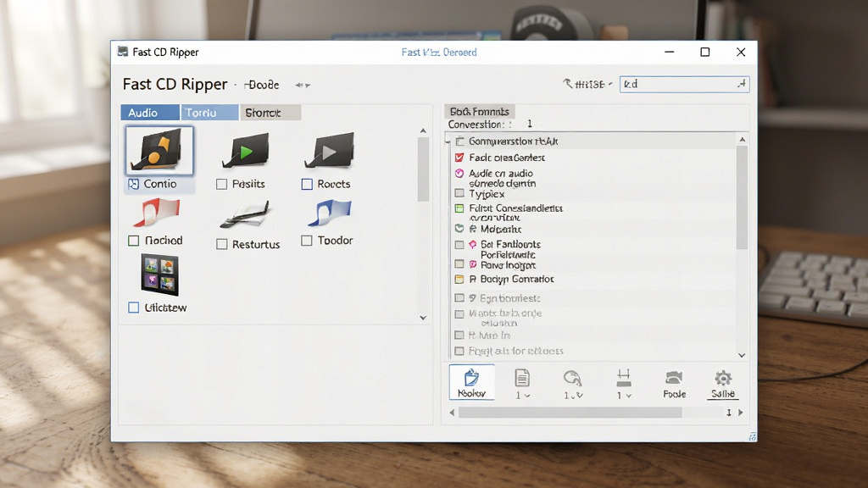Select the blue flag Toodor icon
This screenshot has width=868, height=488.
(330, 213)
